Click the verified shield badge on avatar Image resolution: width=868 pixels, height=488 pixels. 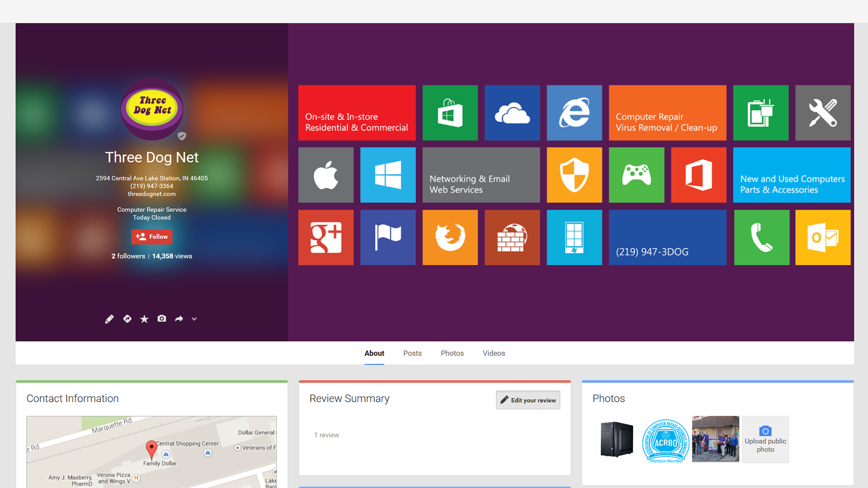[x=182, y=136]
